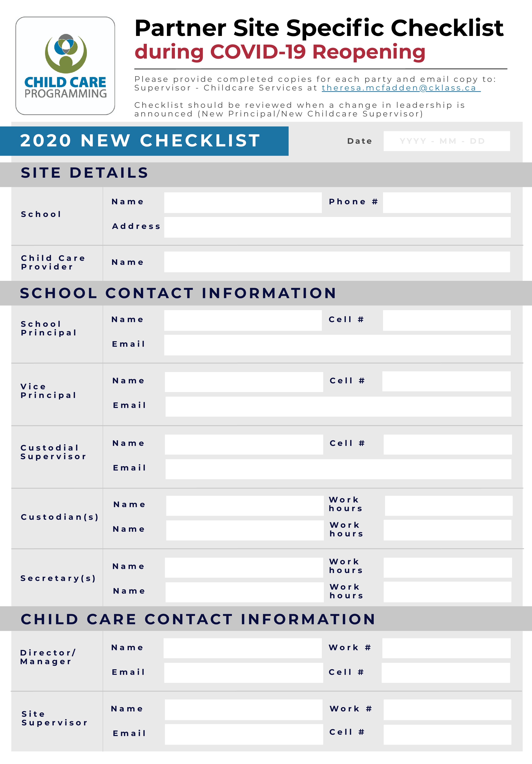The image size is (532, 764).
Task: Click the Date YYYY-MM-DD field
Action: (447, 141)
